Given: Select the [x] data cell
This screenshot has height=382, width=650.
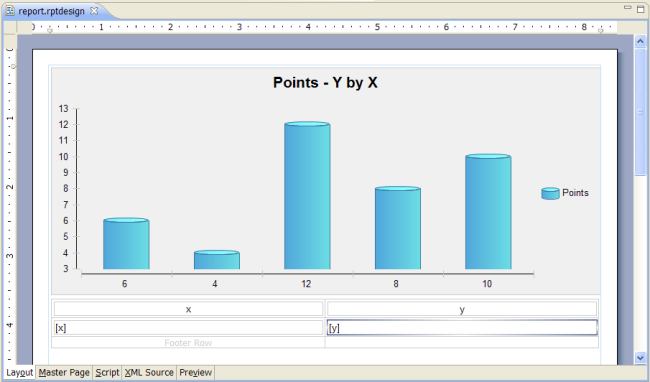Looking at the screenshot, I should pos(188,328).
